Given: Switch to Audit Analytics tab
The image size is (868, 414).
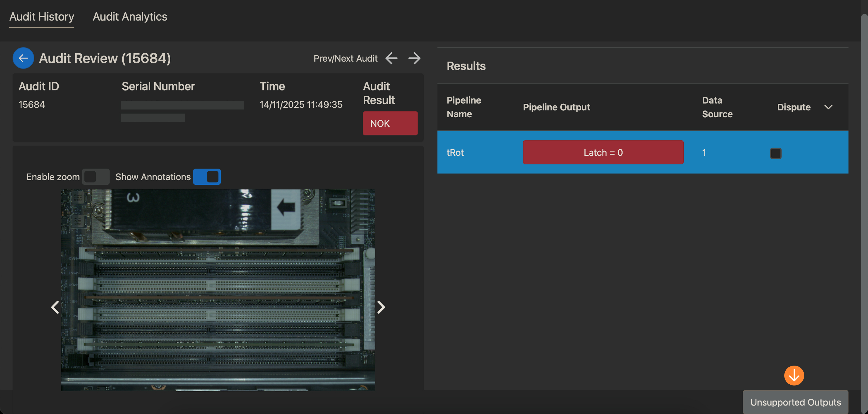Looking at the screenshot, I should [x=130, y=17].
